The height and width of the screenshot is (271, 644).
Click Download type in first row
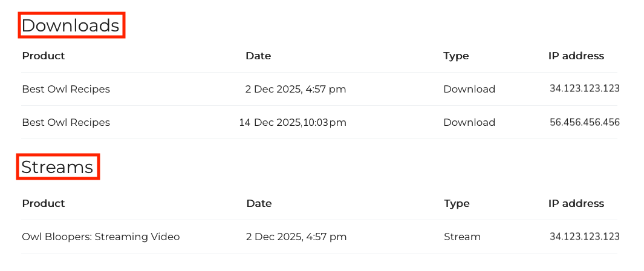[x=469, y=89]
